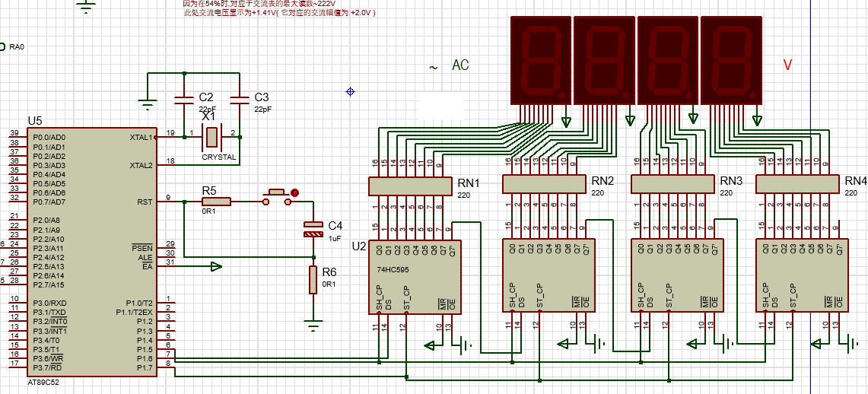The width and height of the screenshot is (868, 394).
Task: Select the 74HC595 shift register U2
Action: point(415,275)
